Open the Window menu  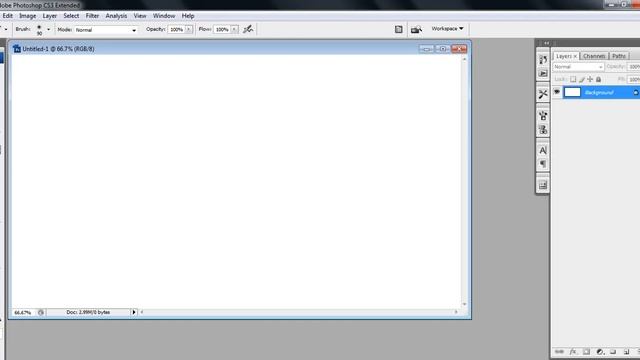164,16
